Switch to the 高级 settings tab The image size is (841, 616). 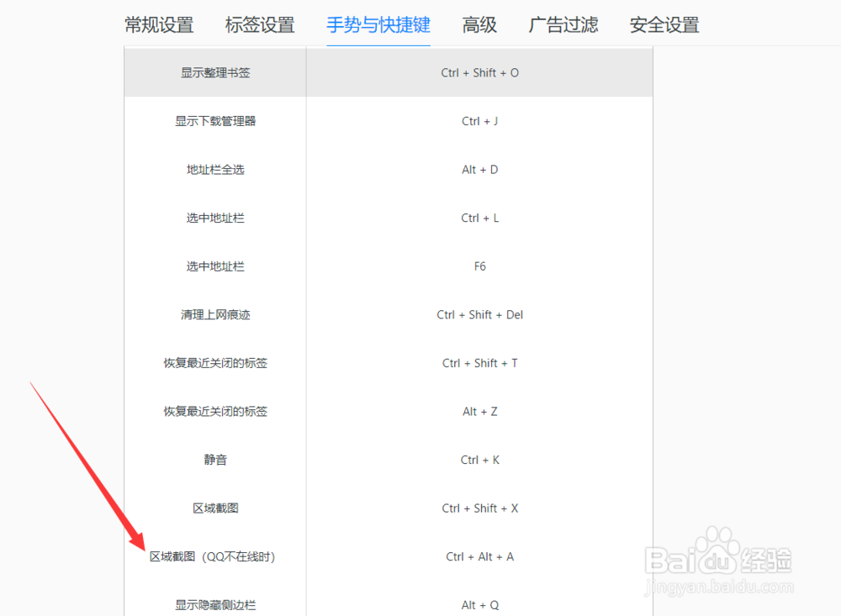pyautogui.click(x=479, y=25)
